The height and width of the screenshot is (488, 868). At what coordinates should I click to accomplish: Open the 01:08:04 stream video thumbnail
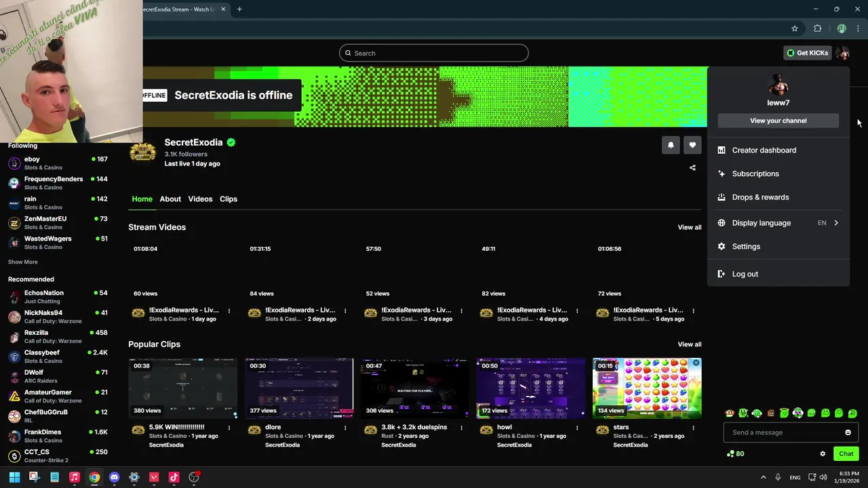point(183,271)
